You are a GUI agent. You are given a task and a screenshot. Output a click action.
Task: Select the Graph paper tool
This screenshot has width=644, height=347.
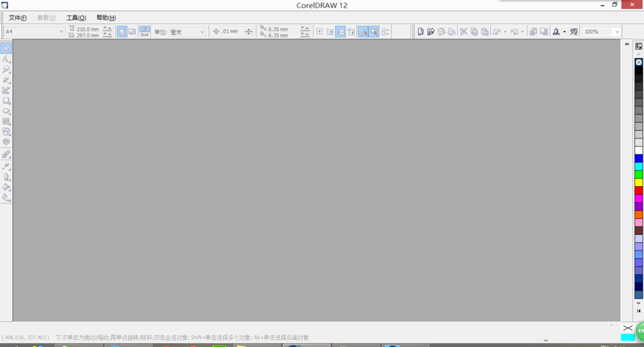[6, 121]
